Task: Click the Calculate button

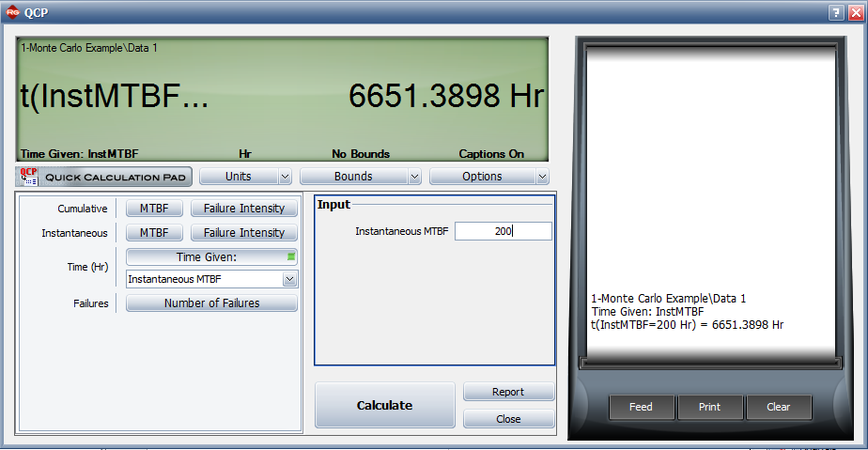Action: click(385, 405)
